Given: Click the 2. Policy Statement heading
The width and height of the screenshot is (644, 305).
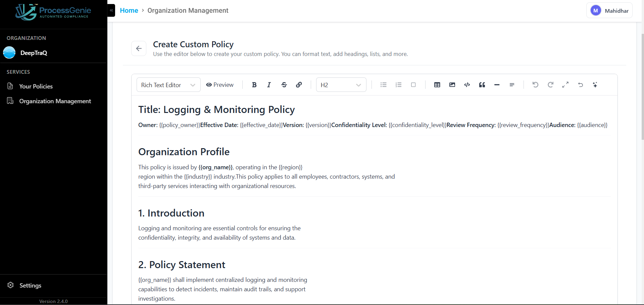Looking at the screenshot, I should tap(182, 265).
